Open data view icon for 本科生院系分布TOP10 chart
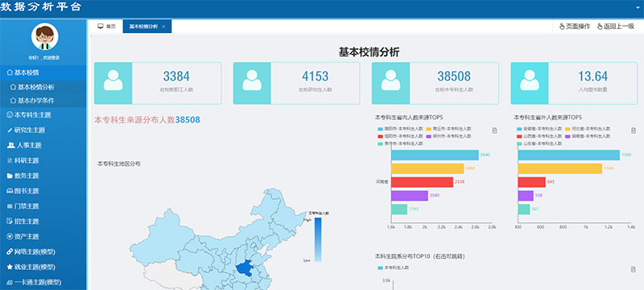Image resolution: width=644 pixels, height=290 pixels. click(x=634, y=270)
